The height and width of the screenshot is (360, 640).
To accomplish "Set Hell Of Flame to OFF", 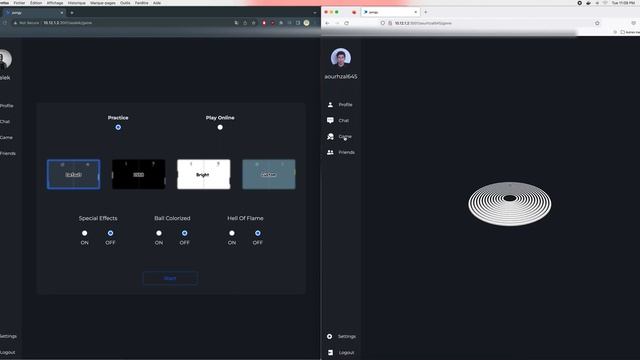I will pos(258,233).
